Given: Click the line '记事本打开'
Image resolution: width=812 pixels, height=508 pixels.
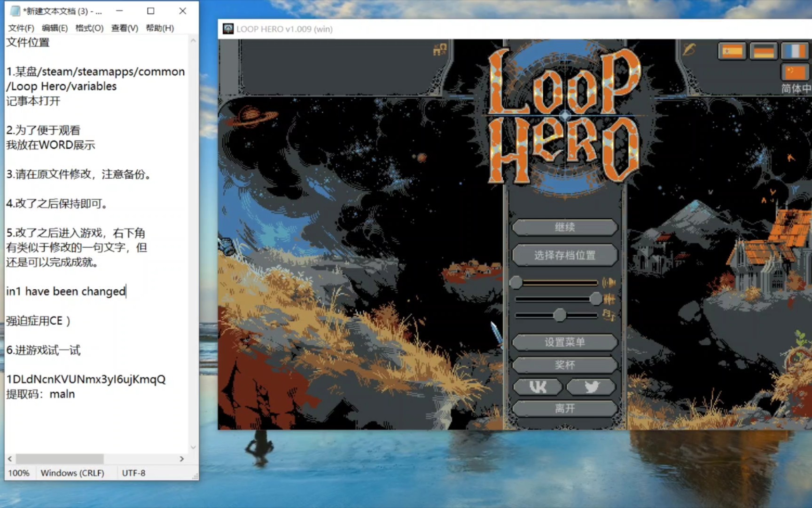Looking at the screenshot, I should tap(33, 101).
